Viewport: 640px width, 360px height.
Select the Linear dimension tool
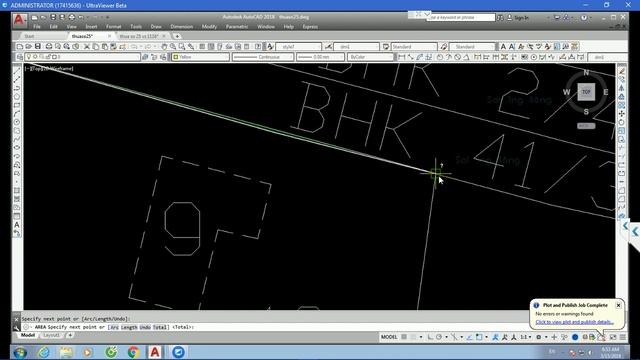click(402, 57)
